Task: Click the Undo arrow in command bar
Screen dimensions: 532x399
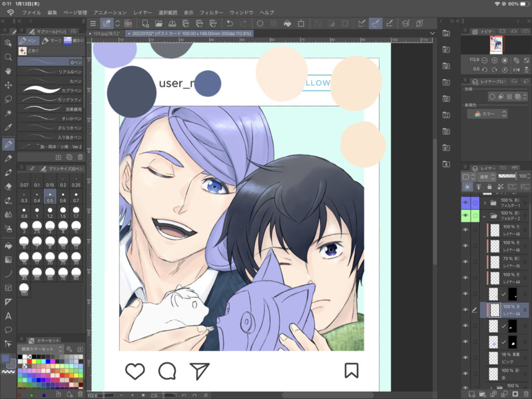Action: (230, 23)
